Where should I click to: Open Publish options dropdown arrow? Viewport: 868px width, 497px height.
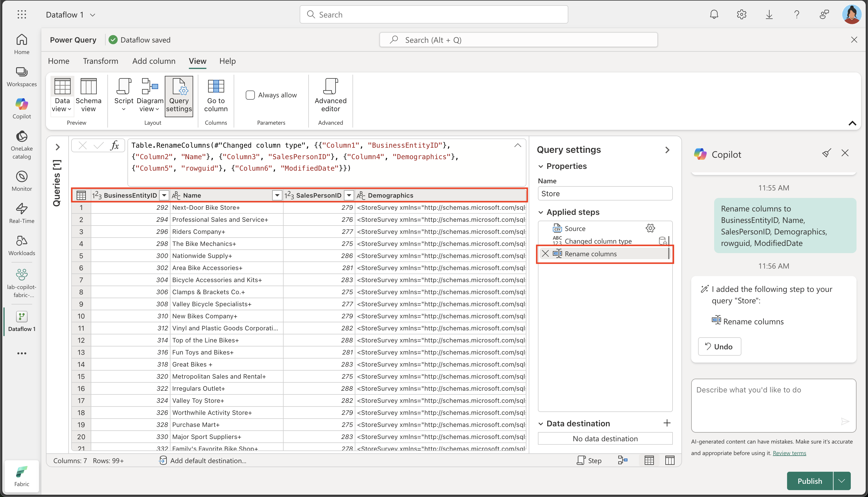[842, 481]
